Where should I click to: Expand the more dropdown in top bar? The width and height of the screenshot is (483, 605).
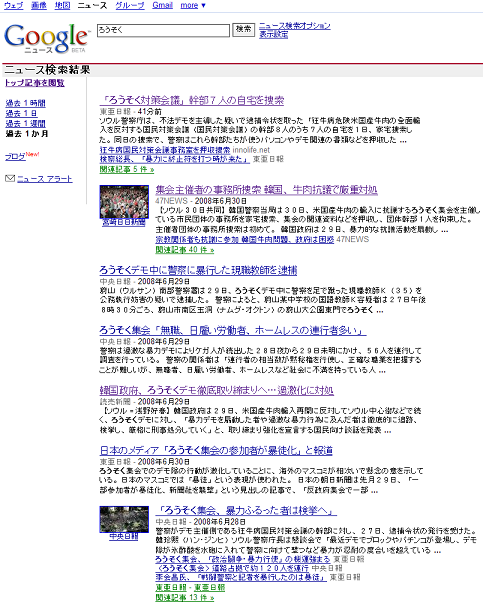tap(193, 5)
